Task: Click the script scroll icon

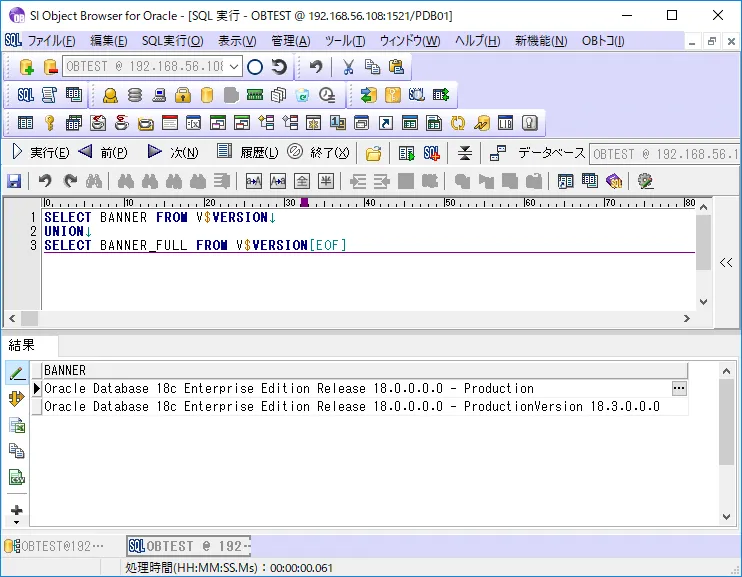Action: tap(49, 95)
